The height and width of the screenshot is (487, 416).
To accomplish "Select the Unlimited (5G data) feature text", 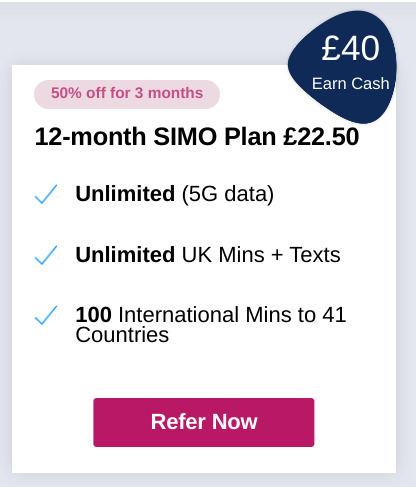I will point(175,194).
